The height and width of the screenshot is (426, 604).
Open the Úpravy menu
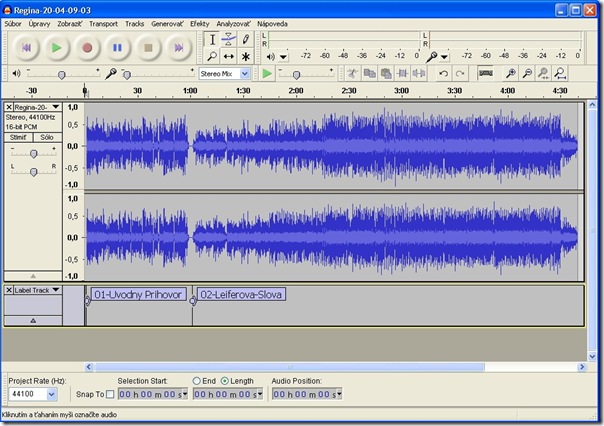pyautogui.click(x=39, y=24)
